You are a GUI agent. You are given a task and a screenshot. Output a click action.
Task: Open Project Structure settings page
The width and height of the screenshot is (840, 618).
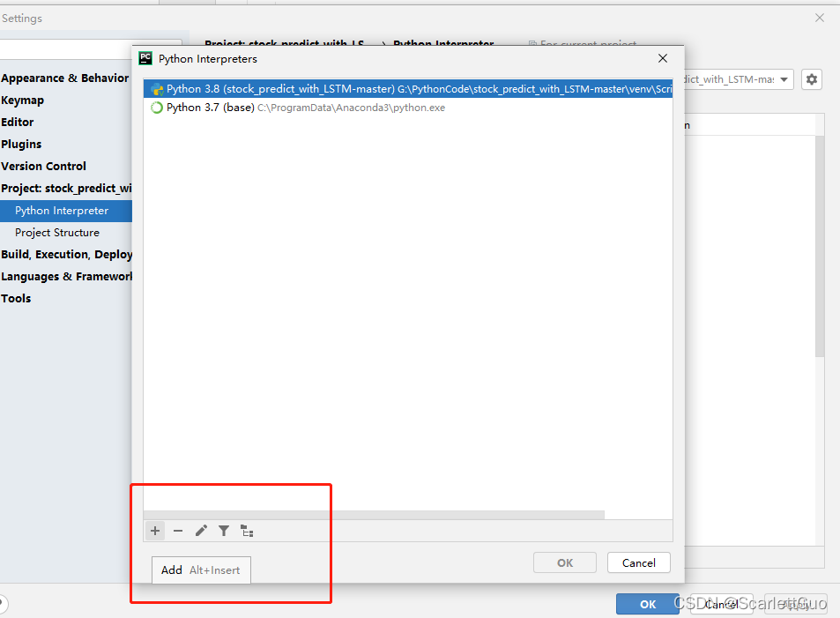tap(57, 233)
